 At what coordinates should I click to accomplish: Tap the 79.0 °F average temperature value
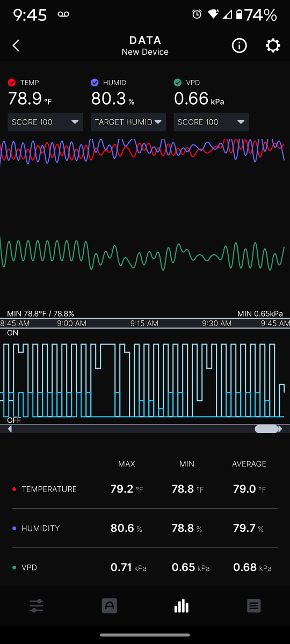click(x=249, y=489)
